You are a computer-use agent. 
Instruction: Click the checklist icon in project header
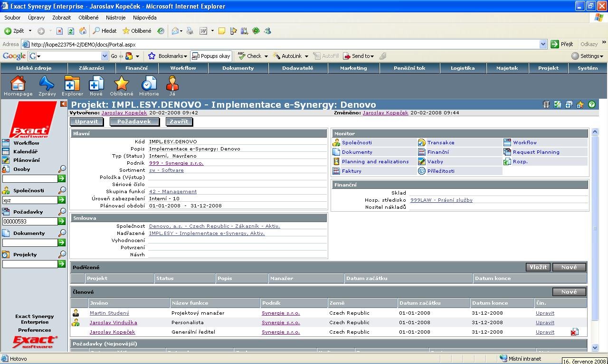(x=558, y=104)
